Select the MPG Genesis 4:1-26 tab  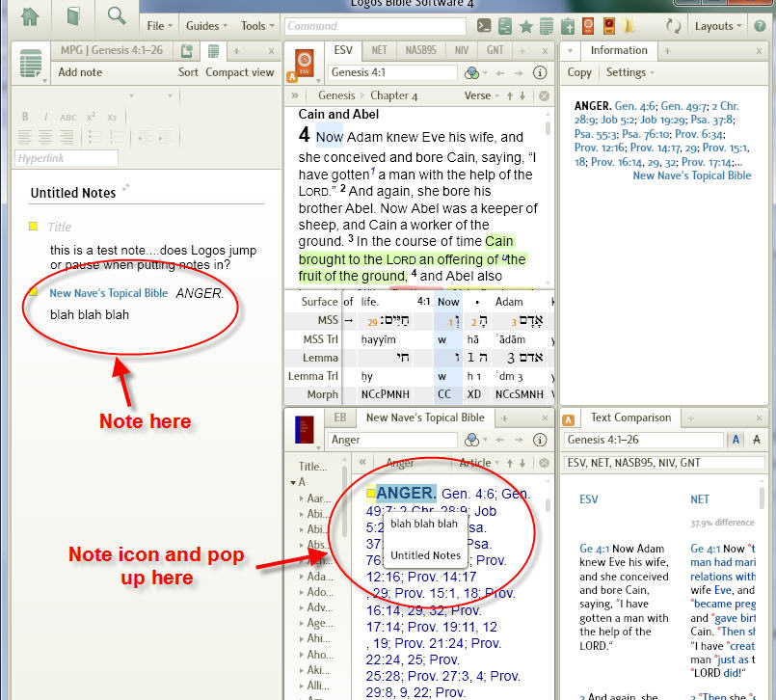[x=112, y=50]
